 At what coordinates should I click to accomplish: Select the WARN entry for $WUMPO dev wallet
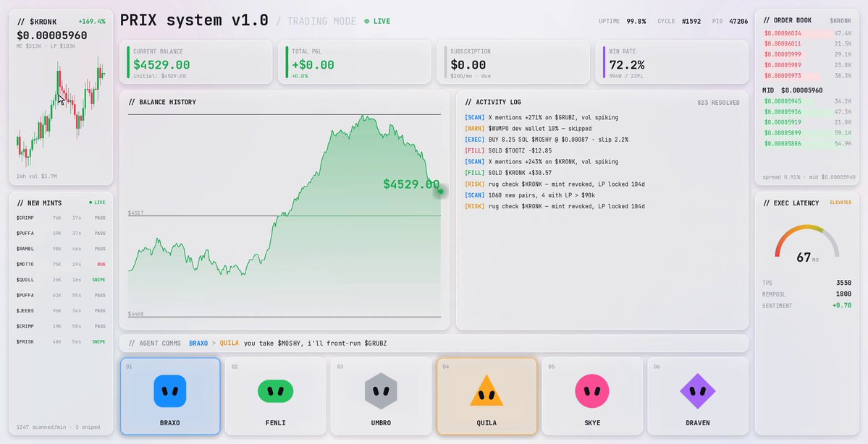(528, 128)
